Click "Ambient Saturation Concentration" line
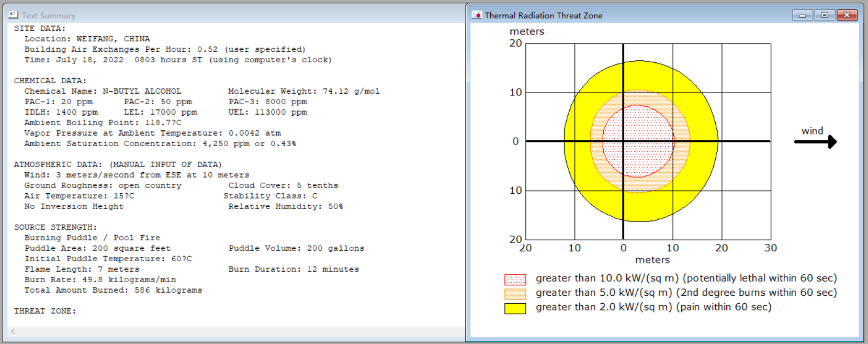The image size is (868, 344). pyautogui.click(x=160, y=143)
